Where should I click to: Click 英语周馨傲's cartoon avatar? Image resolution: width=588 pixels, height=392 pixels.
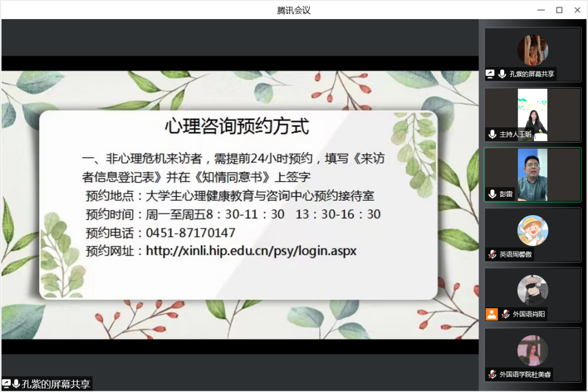(x=532, y=230)
